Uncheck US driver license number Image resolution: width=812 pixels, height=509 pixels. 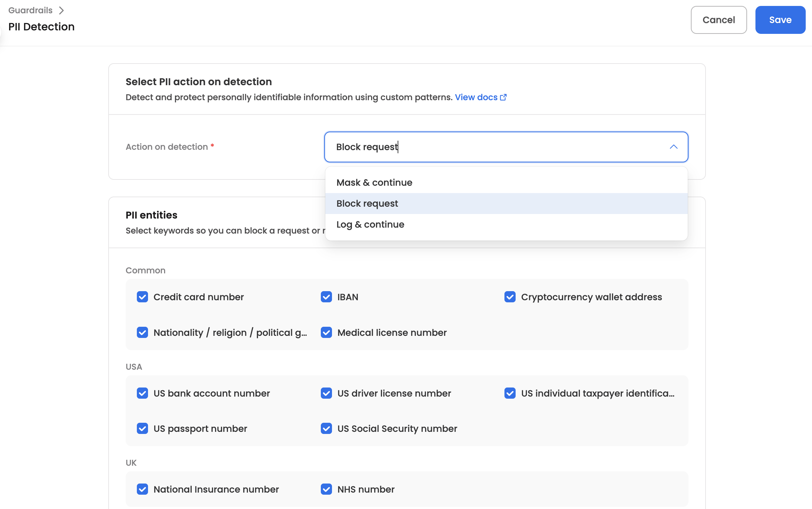326,393
